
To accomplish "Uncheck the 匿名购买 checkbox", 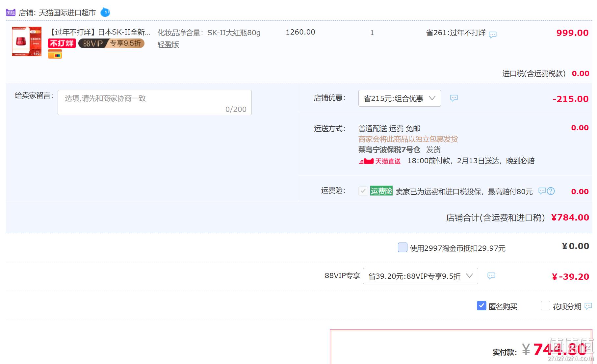I will (481, 306).
